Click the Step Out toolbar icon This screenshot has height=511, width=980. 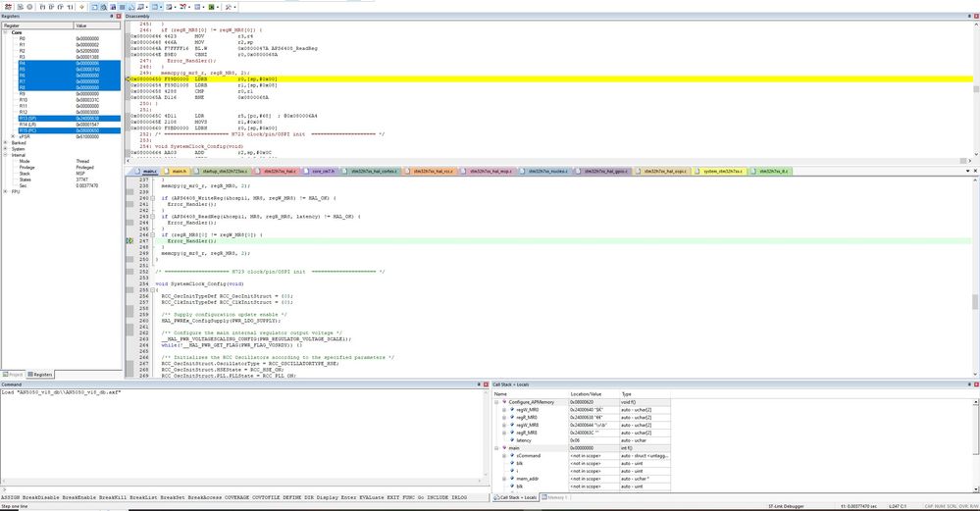pyautogui.click(x=61, y=7)
